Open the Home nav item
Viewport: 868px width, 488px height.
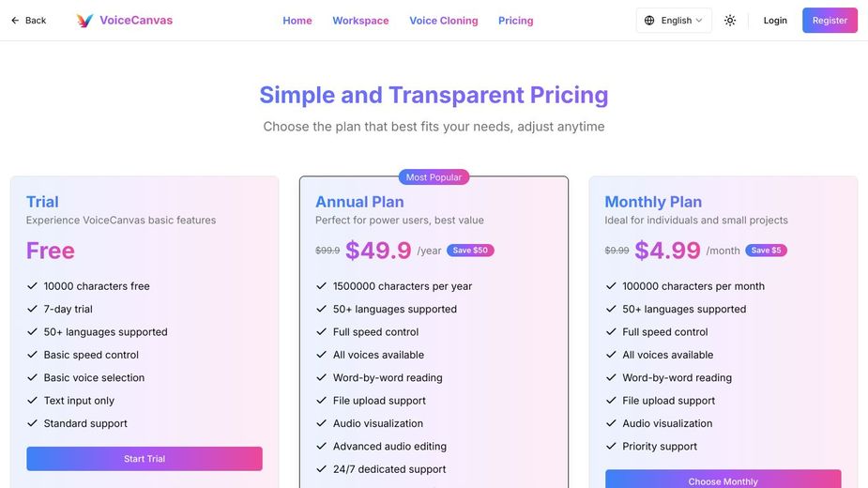(297, 21)
